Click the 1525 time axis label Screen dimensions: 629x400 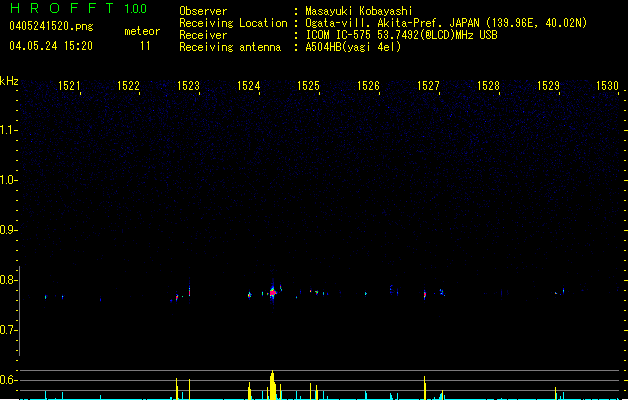308,86
